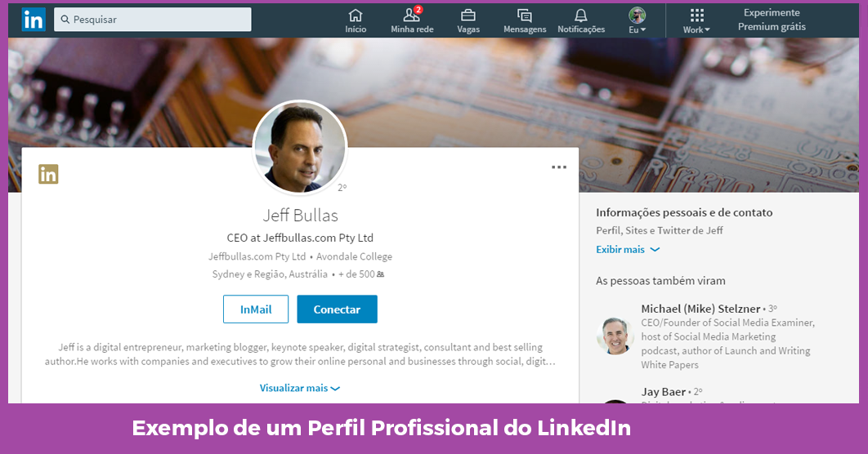The image size is (868, 454).
Task: Open Mensagens chat icon
Action: (525, 20)
